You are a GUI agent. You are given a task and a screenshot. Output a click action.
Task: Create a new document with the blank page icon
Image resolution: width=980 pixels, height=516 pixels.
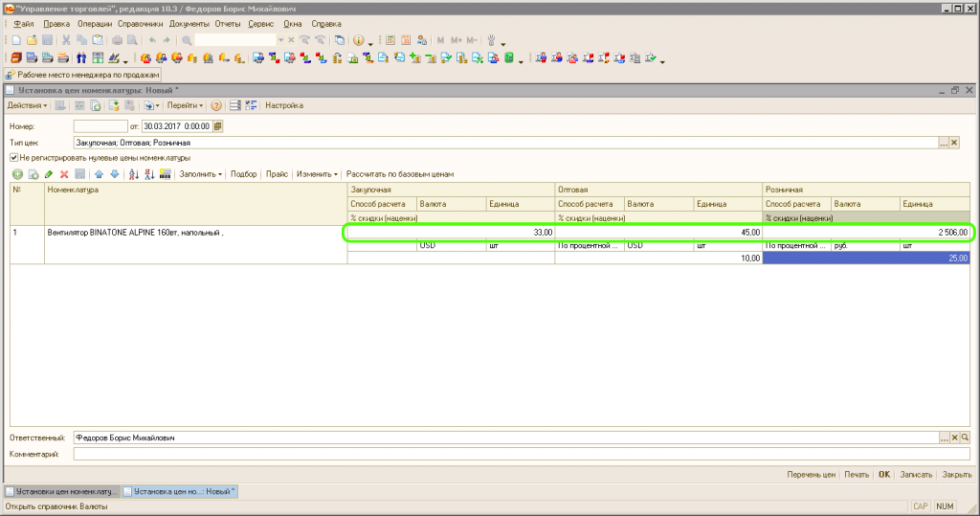[16, 40]
